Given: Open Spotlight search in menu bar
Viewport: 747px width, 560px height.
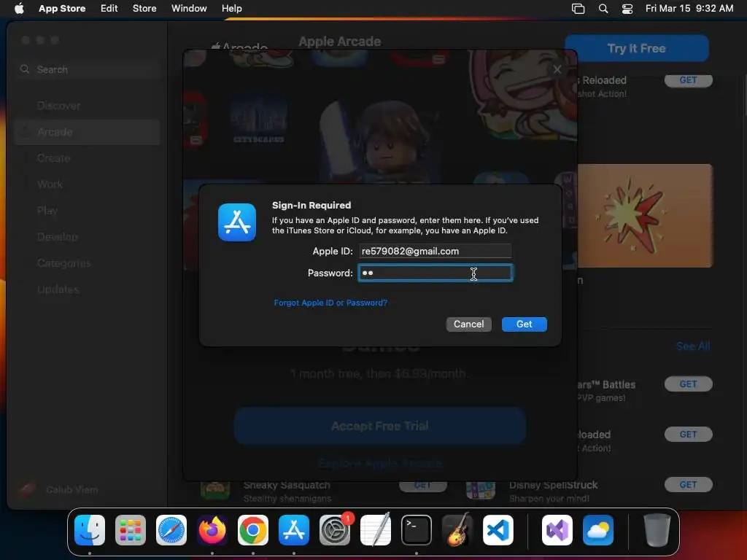Looking at the screenshot, I should tap(603, 9).
